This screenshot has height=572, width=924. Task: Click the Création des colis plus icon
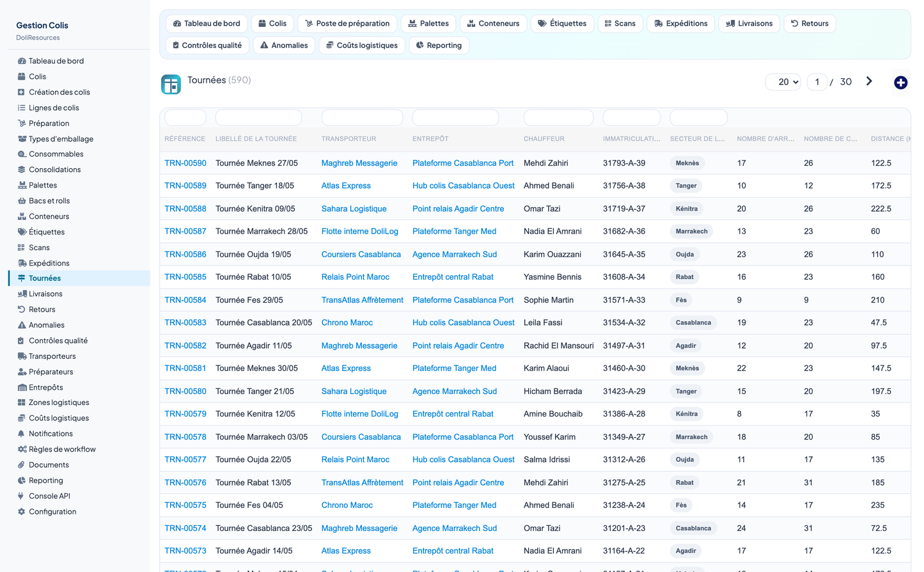(22, 92)
